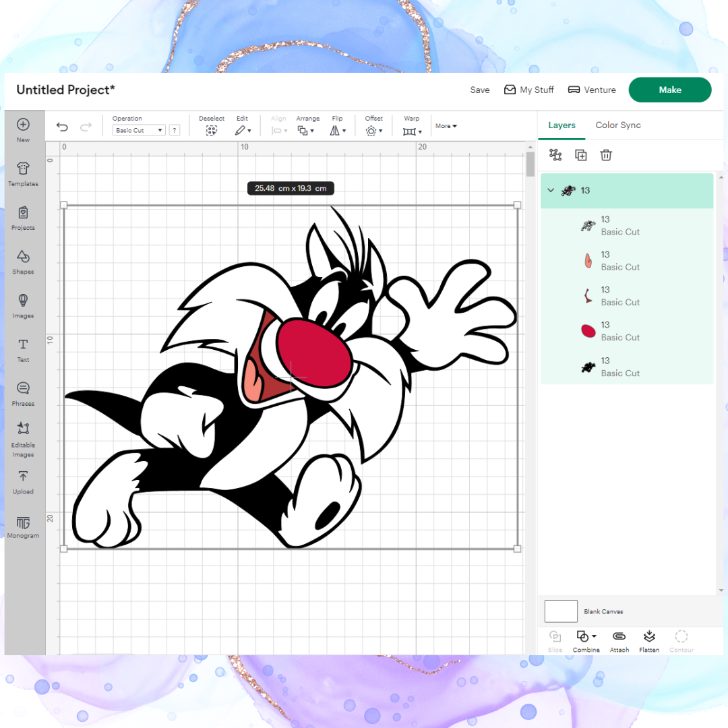The height and width of the screenshot is (728, 728).
Task: Open the Warp dropdown
Action: [413, 131]
